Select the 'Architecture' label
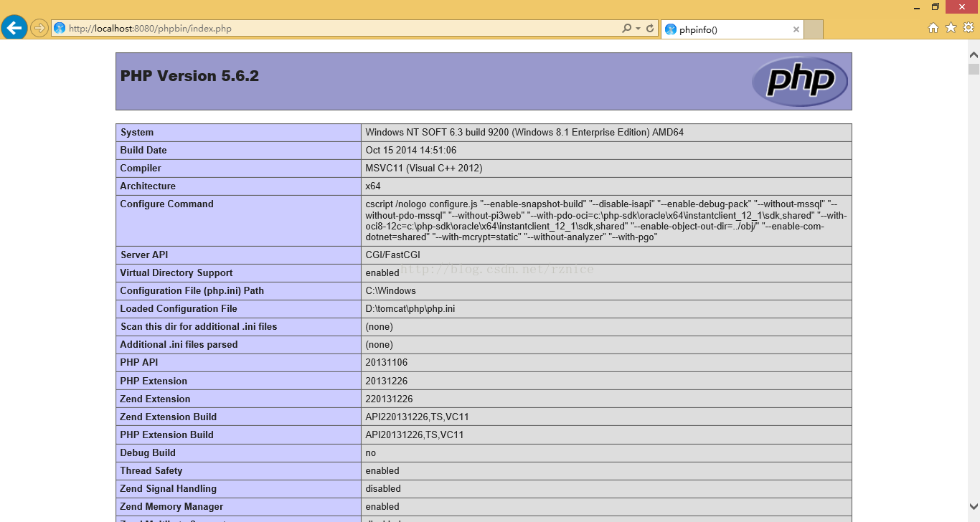 [148, 186]
